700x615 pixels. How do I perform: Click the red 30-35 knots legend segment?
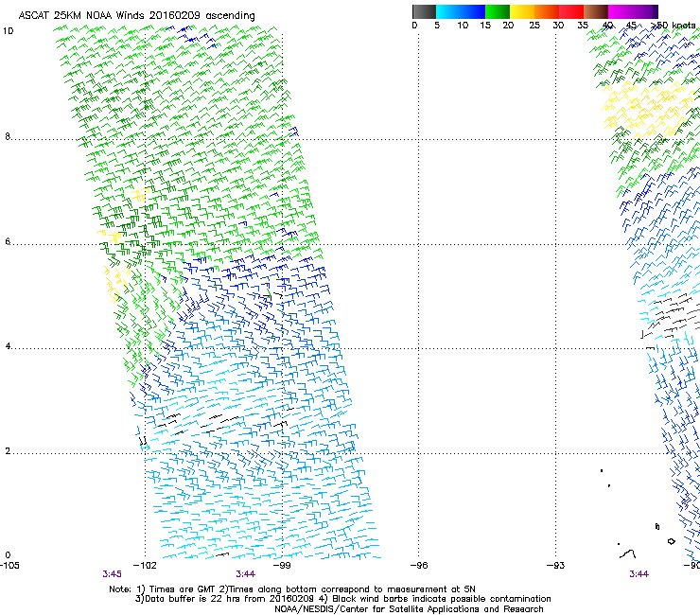[571, 11]
